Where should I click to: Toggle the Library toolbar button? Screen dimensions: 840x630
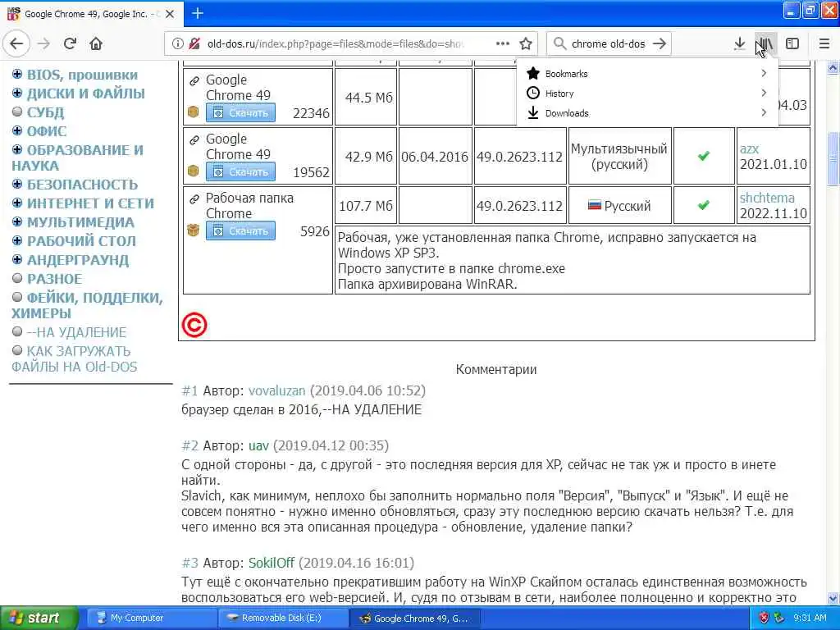[x=765, y=43]
